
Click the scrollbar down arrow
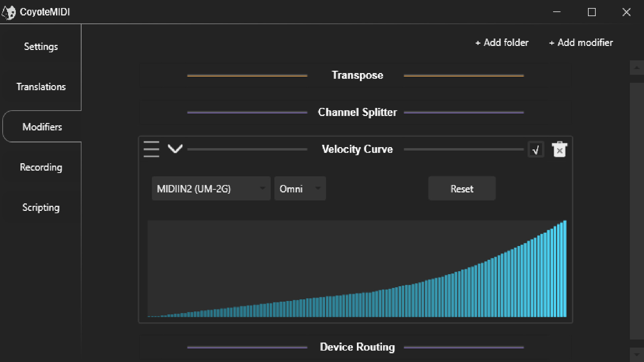pyautogui.click(x=637, y=354)
